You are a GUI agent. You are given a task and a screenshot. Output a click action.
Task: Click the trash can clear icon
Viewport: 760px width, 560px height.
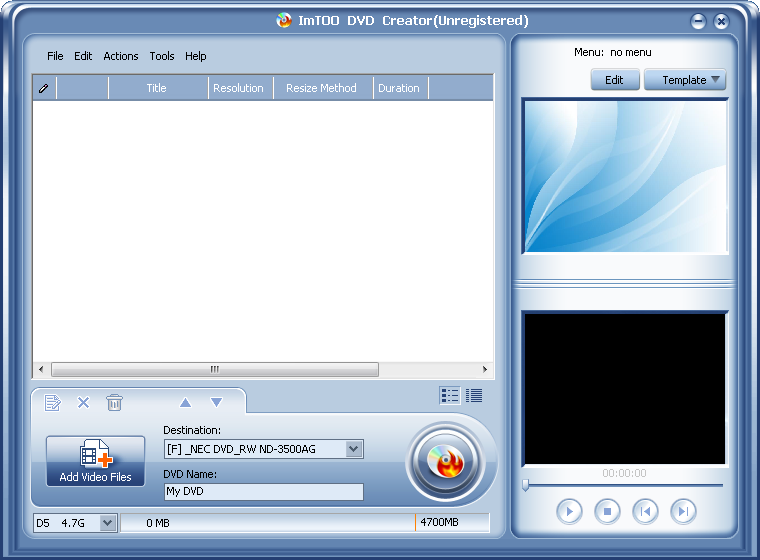point(114,402)
